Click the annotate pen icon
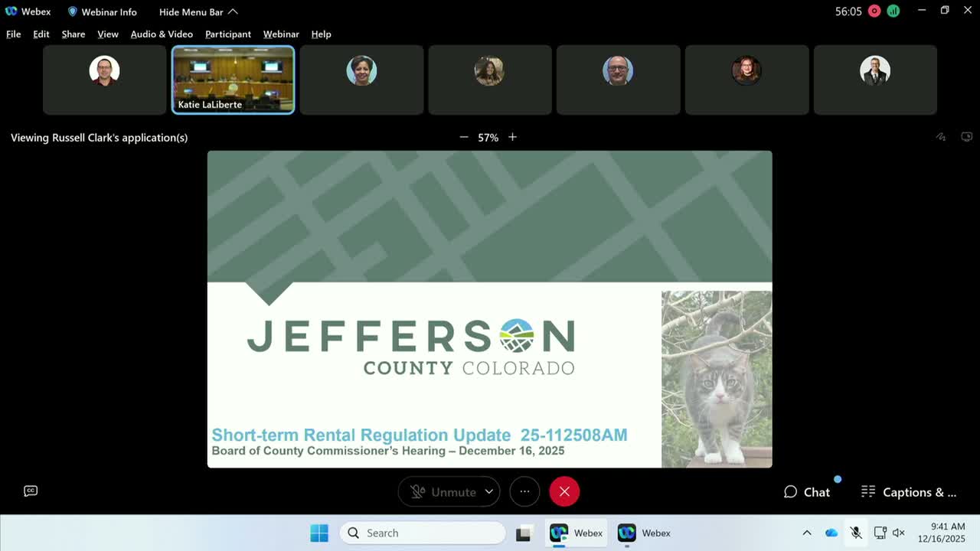The width and height of the screenshot is (980, 551). click(941, 137)
